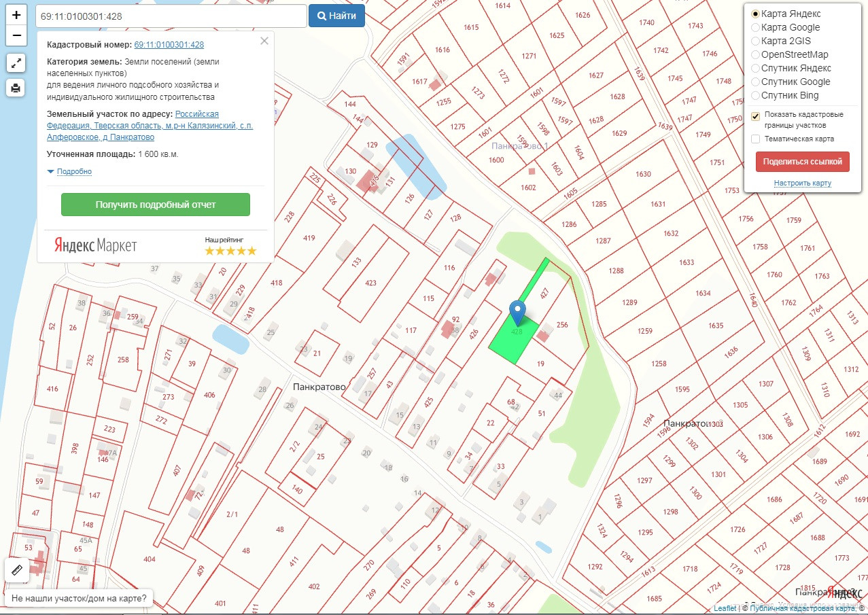Image resolution: width=868 pixels, height=615 pixels.
Task: Open the ruler measurement tool
Action: [x=16, y=570]
